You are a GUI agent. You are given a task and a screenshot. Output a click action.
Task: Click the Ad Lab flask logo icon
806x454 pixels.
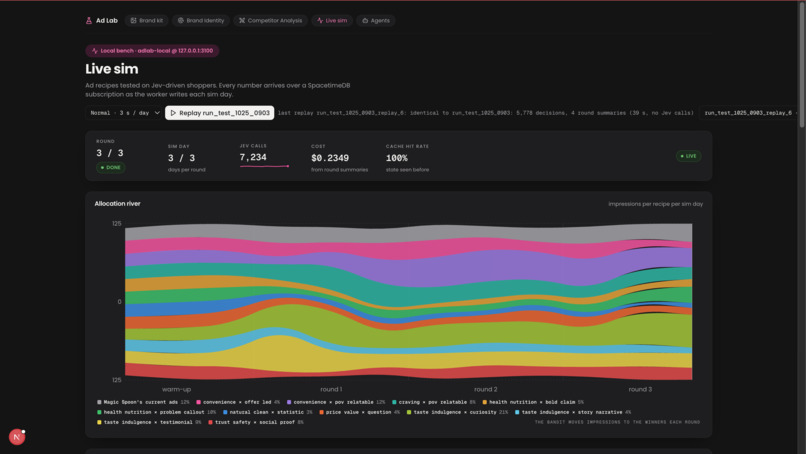pos(89,21)
